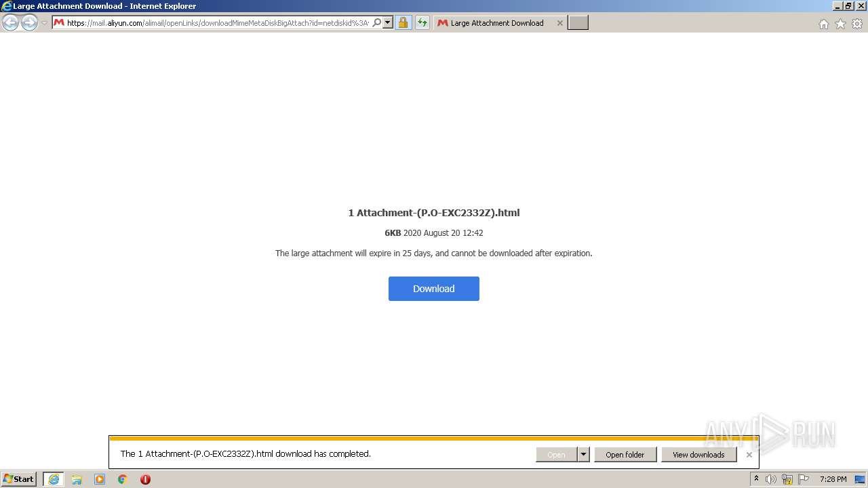Click the attachment filename heading
Viewport: 868px width, 488px height.
click(x=434, y=213)
